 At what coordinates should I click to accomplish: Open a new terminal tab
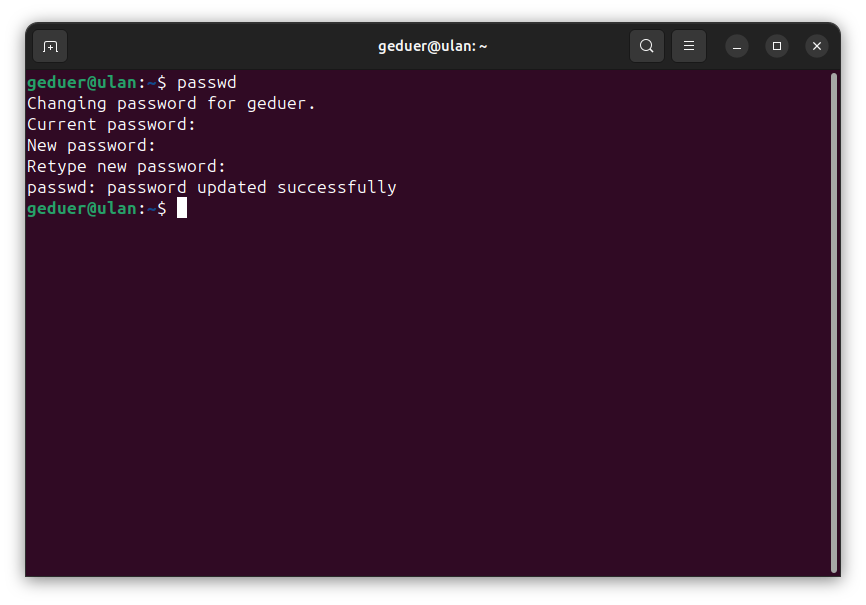(x=50, y=46)
